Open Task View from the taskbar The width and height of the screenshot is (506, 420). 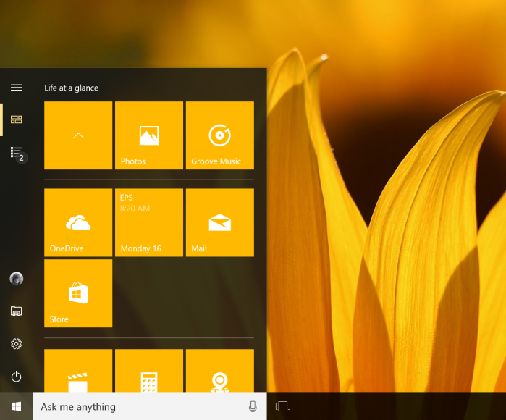coord(283,407)
